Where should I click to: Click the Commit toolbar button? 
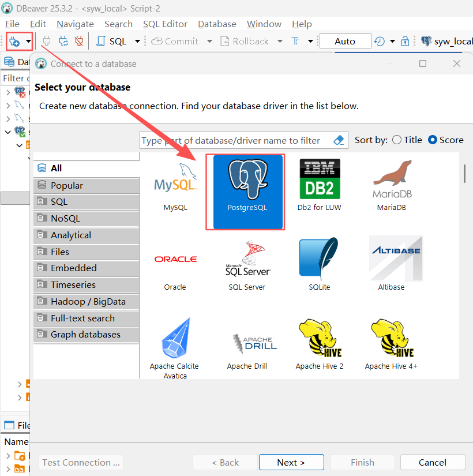click(x=175, y=42)
